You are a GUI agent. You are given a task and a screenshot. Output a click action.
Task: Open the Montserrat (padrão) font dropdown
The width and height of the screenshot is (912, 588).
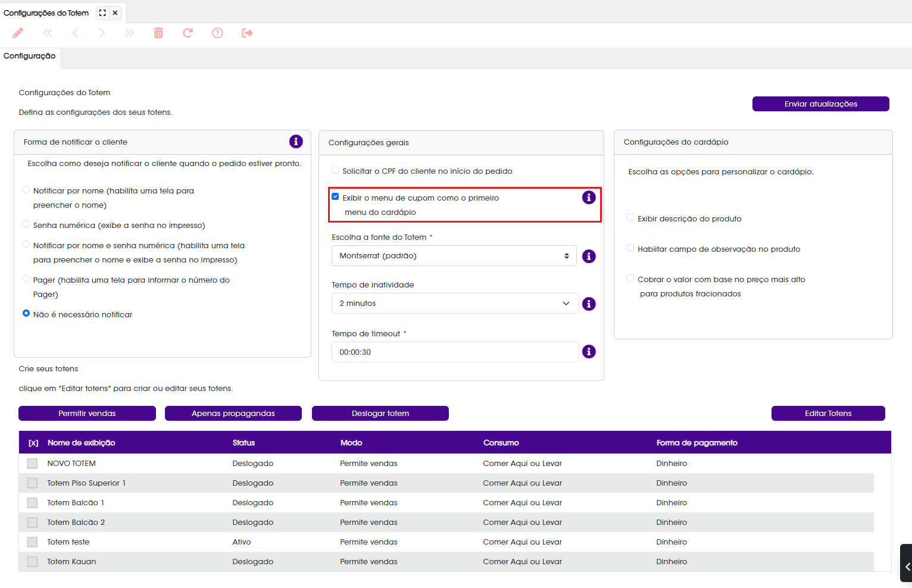point(454,256)
